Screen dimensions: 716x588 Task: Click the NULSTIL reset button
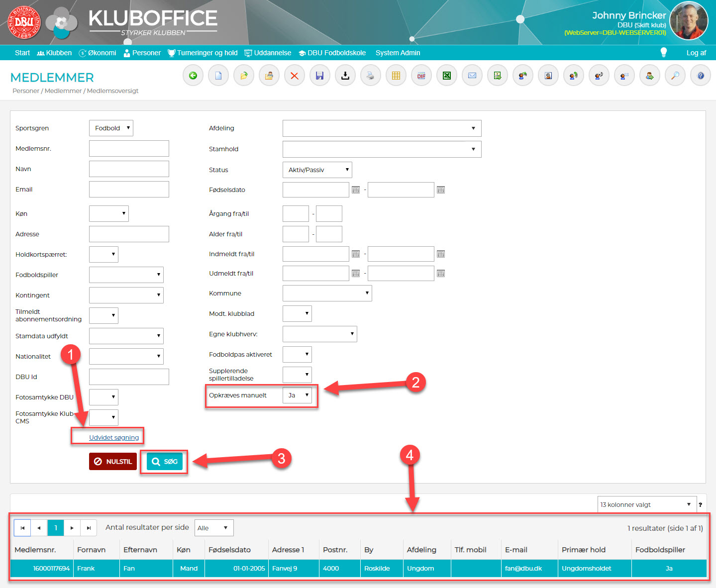coord(113,462)
